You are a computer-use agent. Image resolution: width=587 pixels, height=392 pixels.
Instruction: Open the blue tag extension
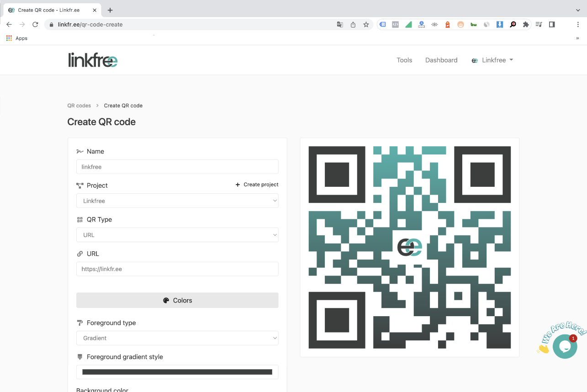(x=383, y=25)
